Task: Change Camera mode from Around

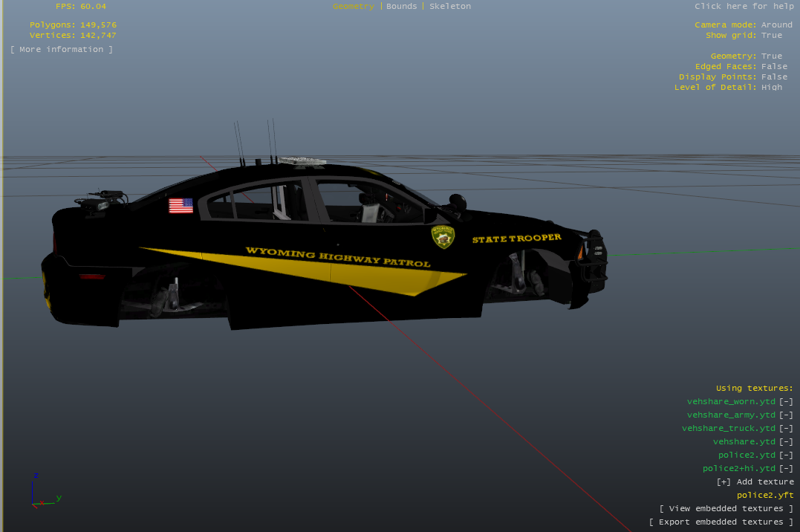Action: [x=776, y=25]
